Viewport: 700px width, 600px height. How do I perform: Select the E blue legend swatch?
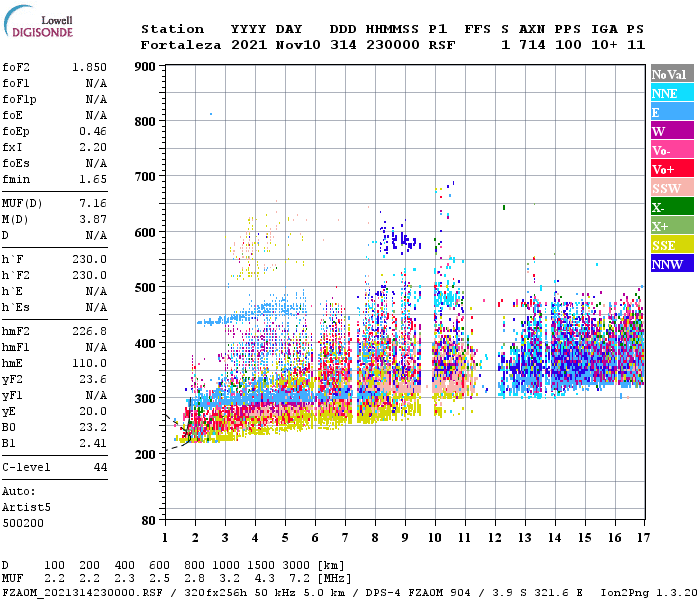tap(672, 112)
